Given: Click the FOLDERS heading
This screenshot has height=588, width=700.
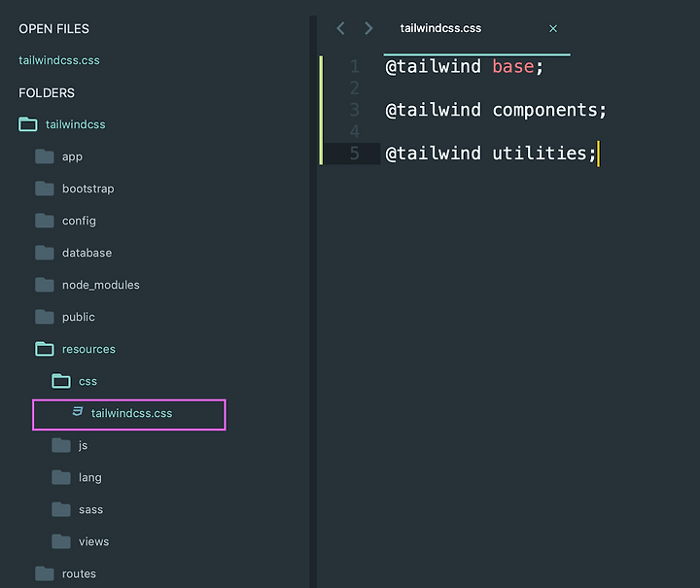Looking at the screenshot, I should (x=47, y=92).
